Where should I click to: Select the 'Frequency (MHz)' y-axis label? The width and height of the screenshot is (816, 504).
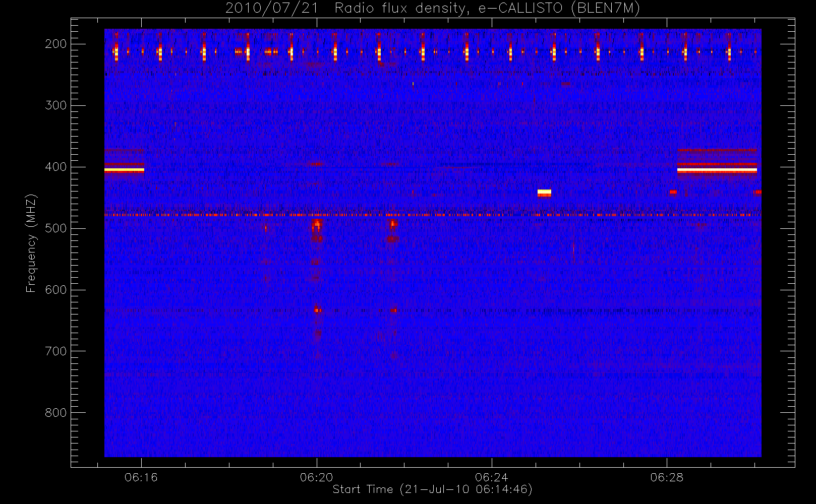tap(31, 243)
